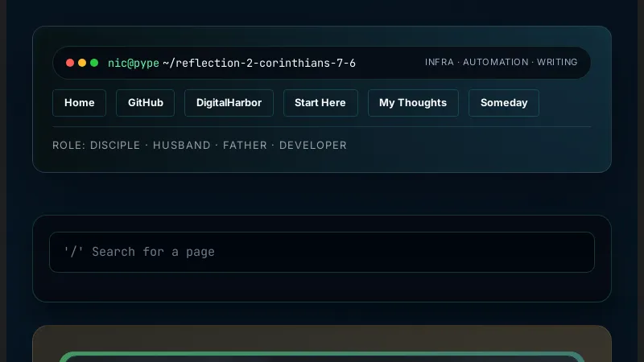Click the FATHER role label
The height and width of the screenshot is (362, 644).
coord(246,146)
